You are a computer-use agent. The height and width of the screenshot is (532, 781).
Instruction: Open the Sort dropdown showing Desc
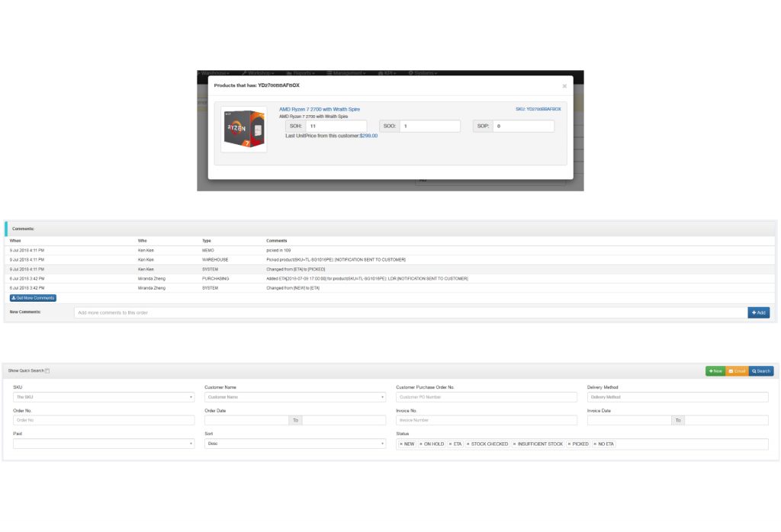[295, 444]
